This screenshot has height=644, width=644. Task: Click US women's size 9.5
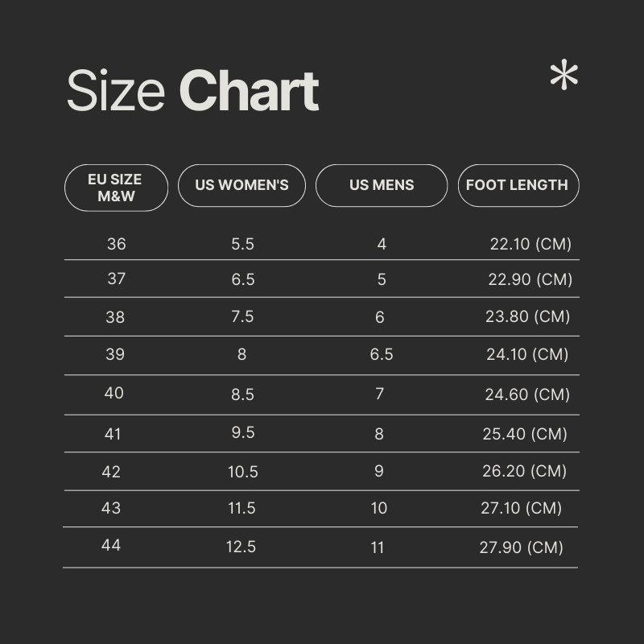[x=243, y=432]
